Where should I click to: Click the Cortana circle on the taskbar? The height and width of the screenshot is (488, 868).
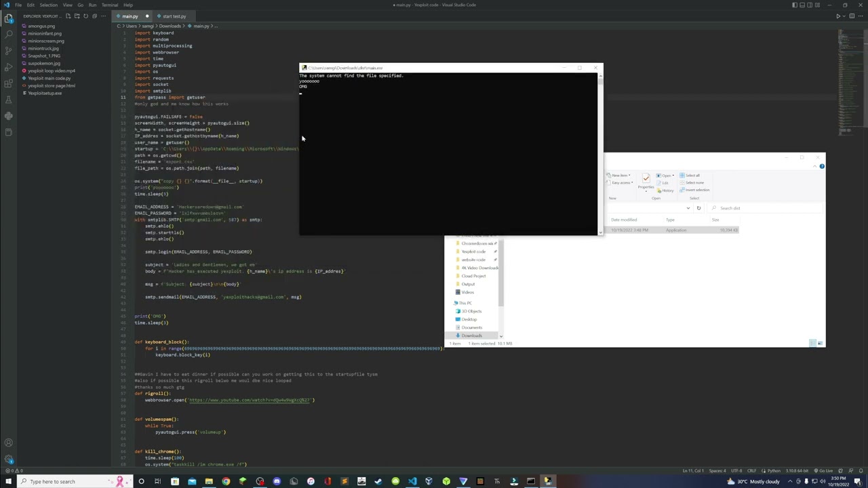point(141,482)
